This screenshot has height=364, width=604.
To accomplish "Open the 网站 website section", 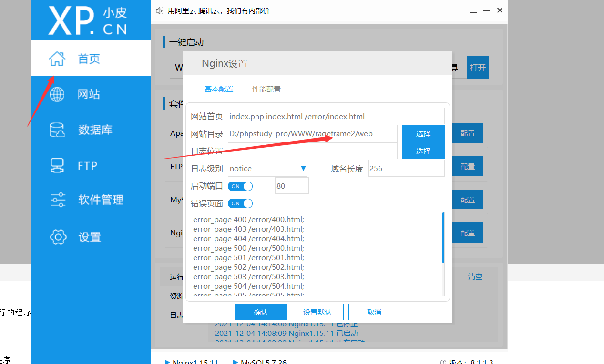I will pos(91,94).
